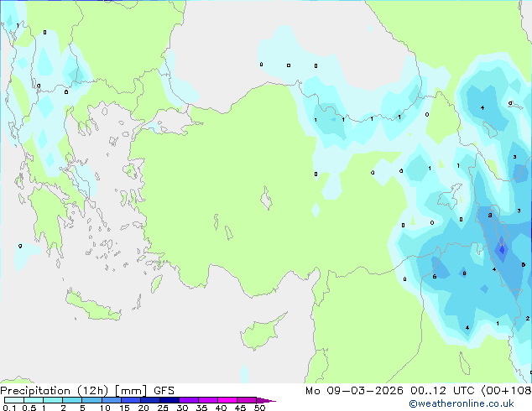Pick the 40–45 mm magenta legend swatch
The width and height of the screenshot is (532, 411).
coord(227,400)
